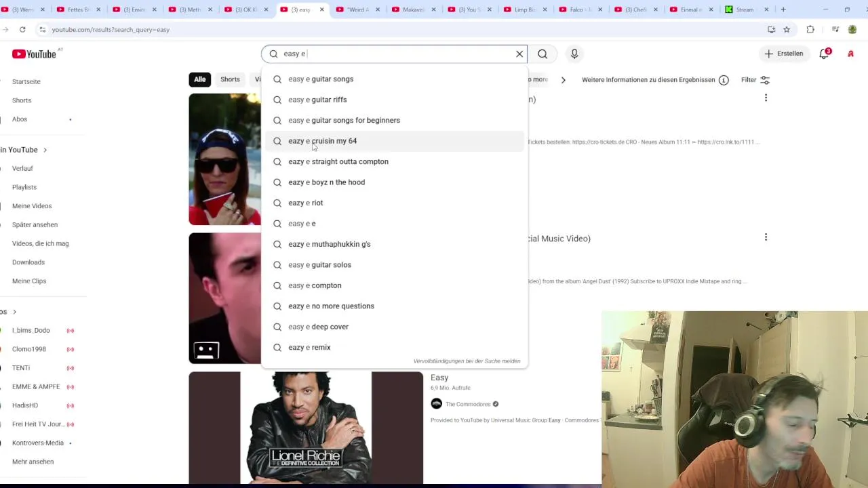Select the 'Shorts' filter chip

(x=230, y=79)
